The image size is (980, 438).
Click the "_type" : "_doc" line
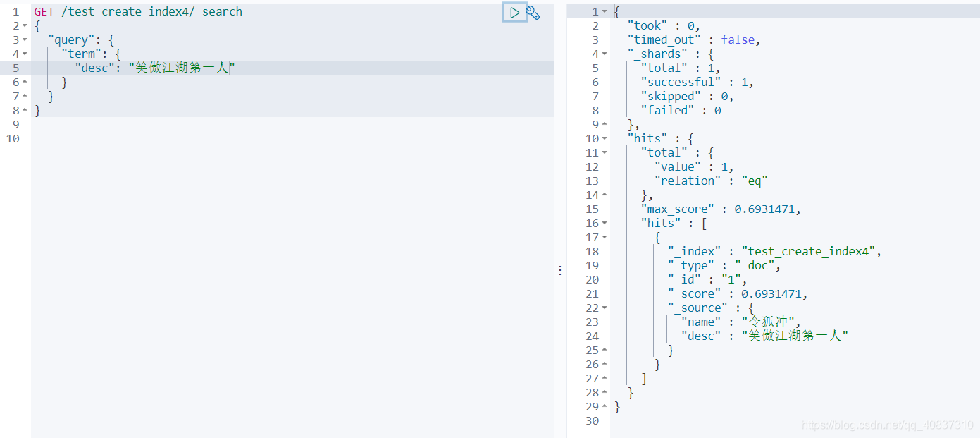(x=724, y=266)
